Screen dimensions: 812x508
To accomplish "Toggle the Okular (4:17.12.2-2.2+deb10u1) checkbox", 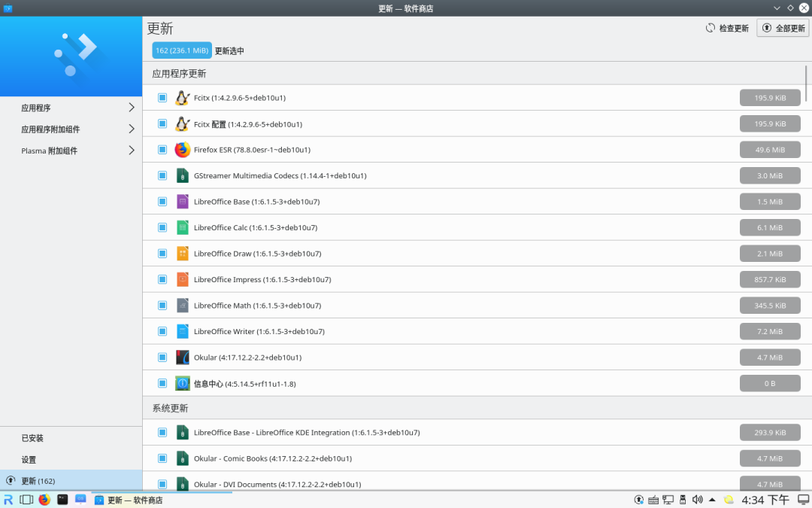I will click(162, 357).
